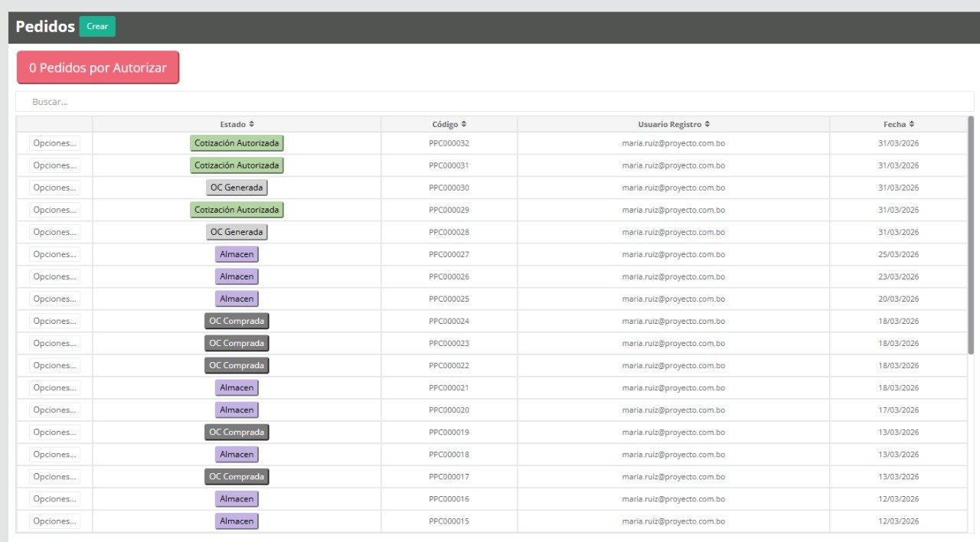The width and height of the screenshot is (980, 542).
Task: Open Opciones dropdown for PPC000030
Action: (x=54, y=188)
